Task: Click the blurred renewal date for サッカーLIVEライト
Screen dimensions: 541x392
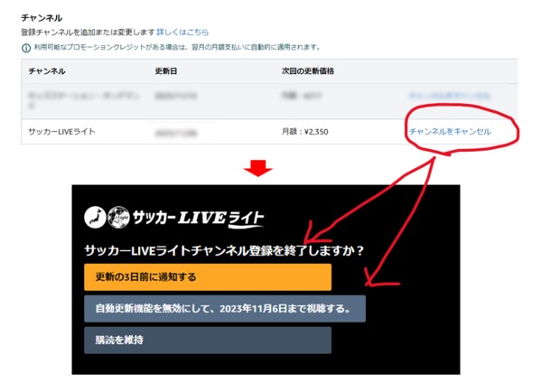Action: tap(176, 133)
